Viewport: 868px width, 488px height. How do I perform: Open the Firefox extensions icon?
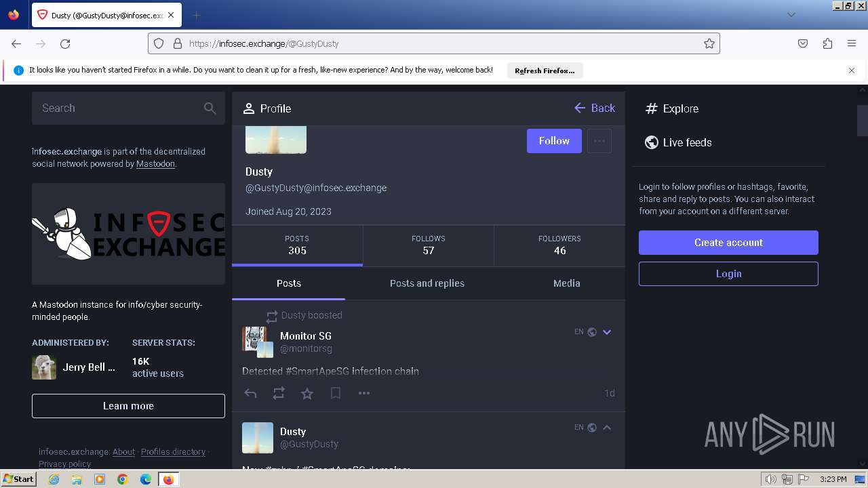pyautogui.click(x=827, y=43)
